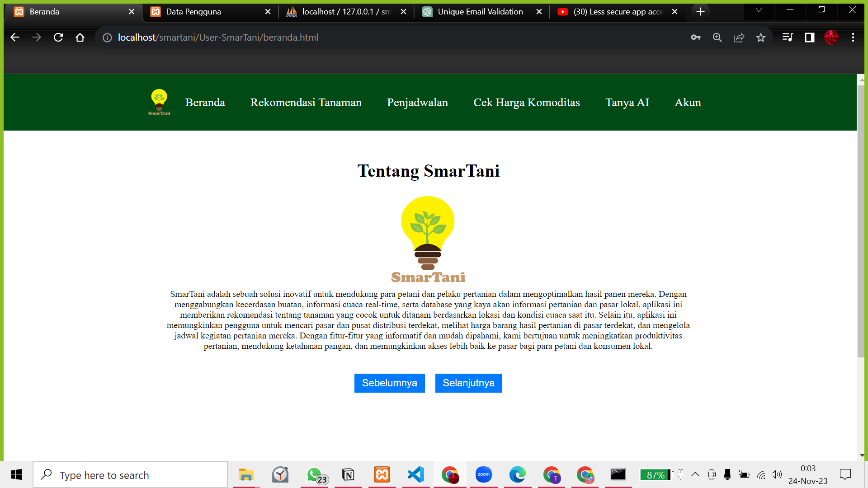Screen dimensions: 868x488
Task: Click the home icon in browser toolbar
Action: coord(80,38)
